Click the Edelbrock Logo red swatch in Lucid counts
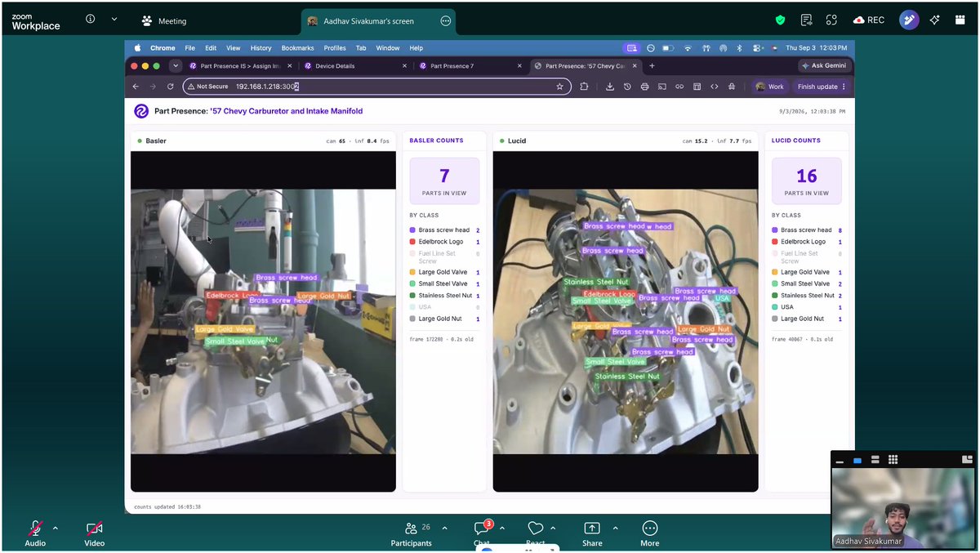 [775, 242]
